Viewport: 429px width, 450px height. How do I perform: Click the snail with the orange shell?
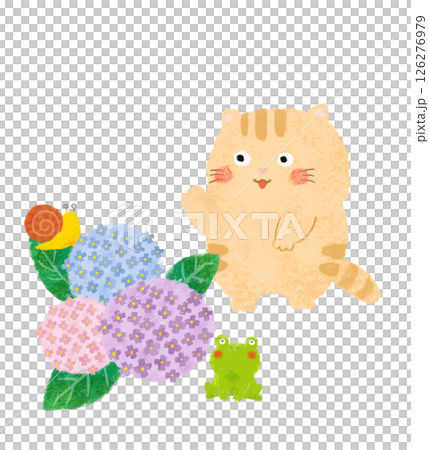tap(53, 227)
